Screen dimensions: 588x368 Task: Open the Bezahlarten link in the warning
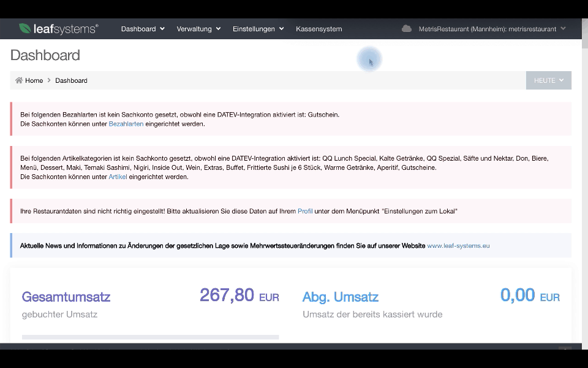(x=125, y=124)
